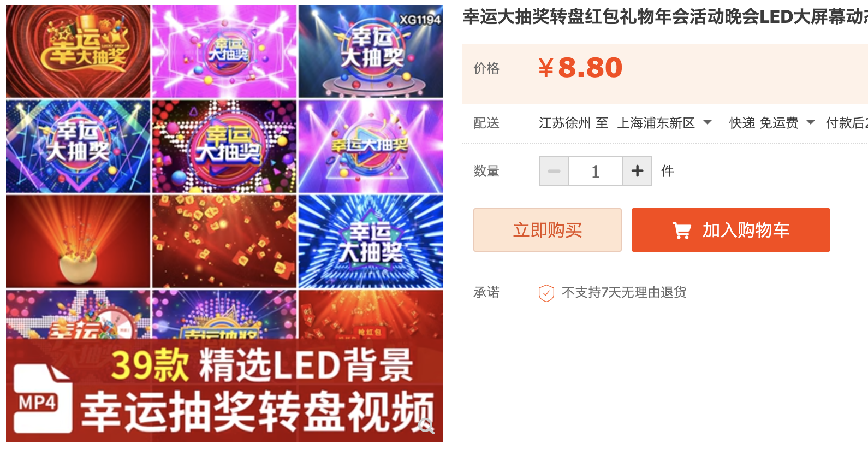
Task: Click the 不支持7天无理由退货 promise text
Action: [x=624, y=293]
